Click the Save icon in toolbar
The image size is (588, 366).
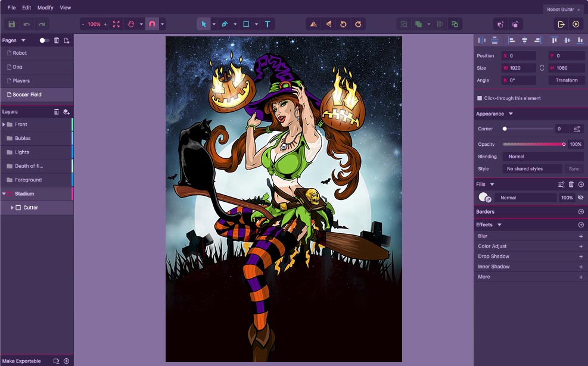point(12,24)
